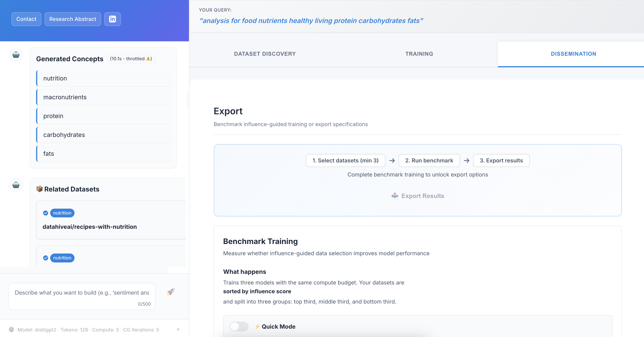Click the robot avatar beside Generated Concepts
Viewport: 644px width, 337px height.
coord(16,55)
